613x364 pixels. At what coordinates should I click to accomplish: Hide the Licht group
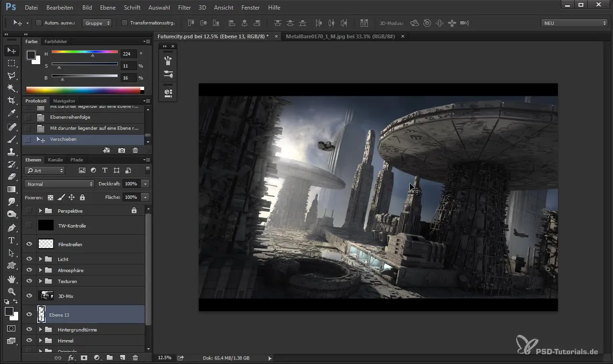coord(29,259)
